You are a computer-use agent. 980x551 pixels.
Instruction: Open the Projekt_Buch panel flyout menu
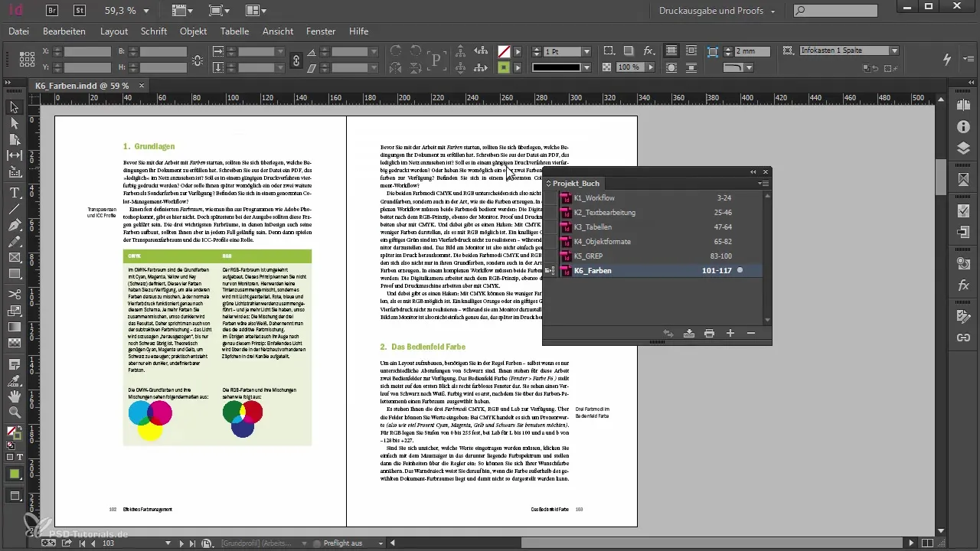pos(763,184)
